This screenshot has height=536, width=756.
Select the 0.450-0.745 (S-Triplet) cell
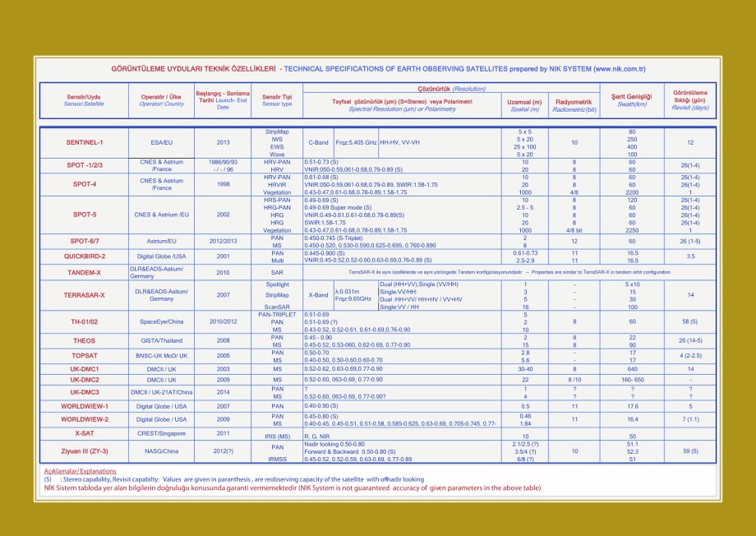tap(333, 238)
